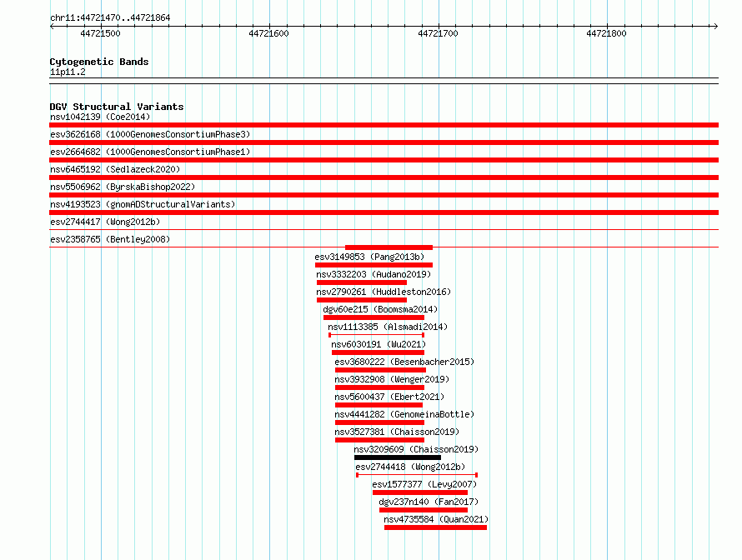
Task: Open esv3149853 (Pang2013b) variant
Action: tap(369, 257)
